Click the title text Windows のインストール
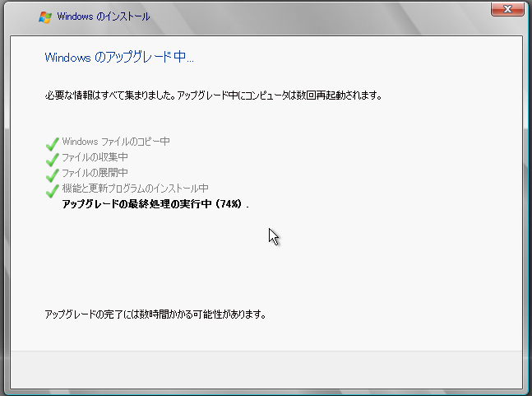Screen dimensions: 532x396 point(103,16)
